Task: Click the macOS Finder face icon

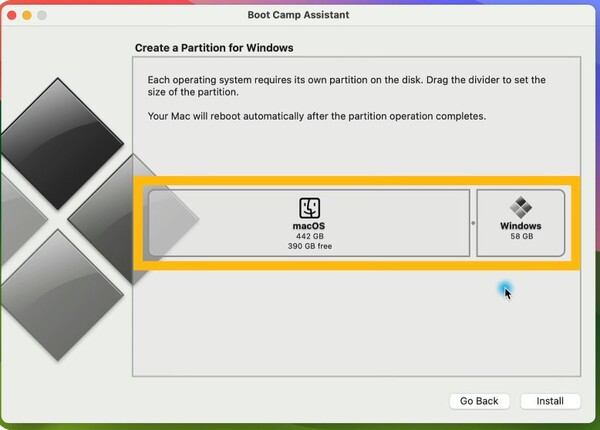Action: tap(310, 208)
